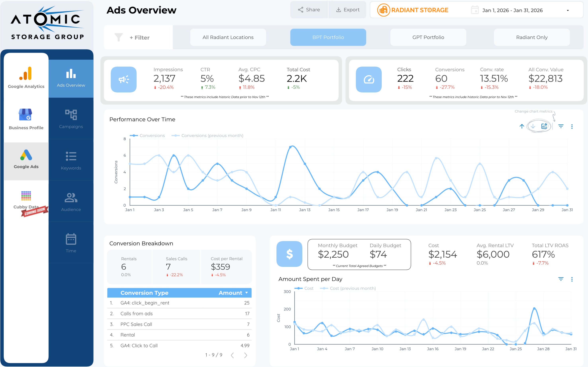Switch to the GPT Portfolio tab
Screen dimensions: 588x367
428,37
